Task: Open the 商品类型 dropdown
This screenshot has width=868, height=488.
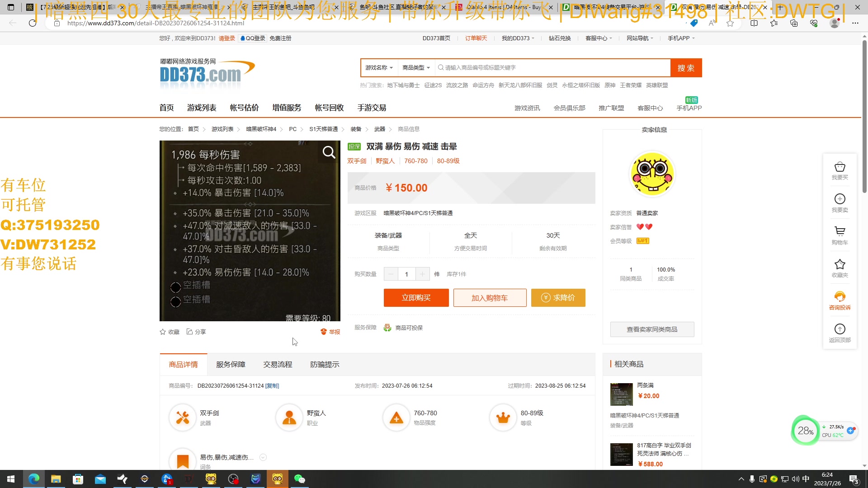Action: click(x=415, y=67)
